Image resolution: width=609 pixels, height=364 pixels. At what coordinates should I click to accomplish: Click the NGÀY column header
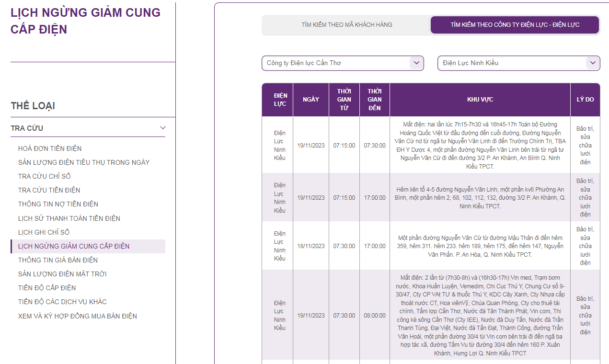coord(311,100)
